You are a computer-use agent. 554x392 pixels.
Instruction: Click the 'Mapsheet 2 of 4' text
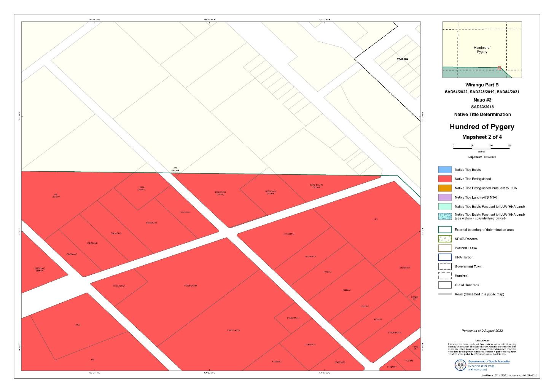click(x=482, y=137)
